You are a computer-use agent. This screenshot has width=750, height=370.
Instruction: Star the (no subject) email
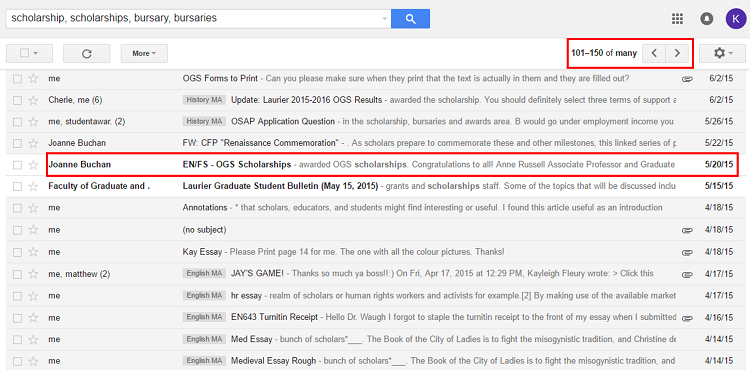(x=33, y=230)
